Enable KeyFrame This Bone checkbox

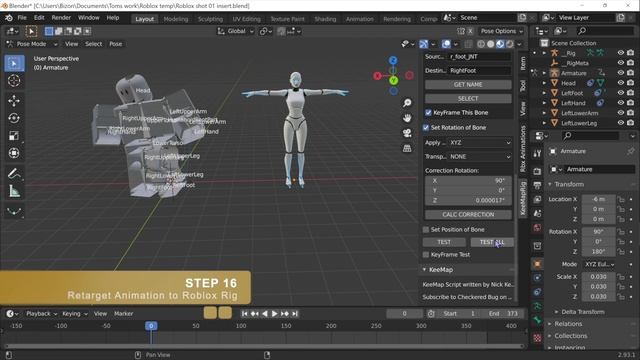coord(428,113)
